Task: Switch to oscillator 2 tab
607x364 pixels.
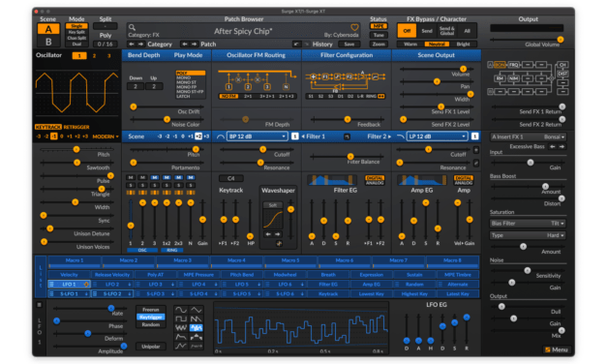Action: point(94,56)
